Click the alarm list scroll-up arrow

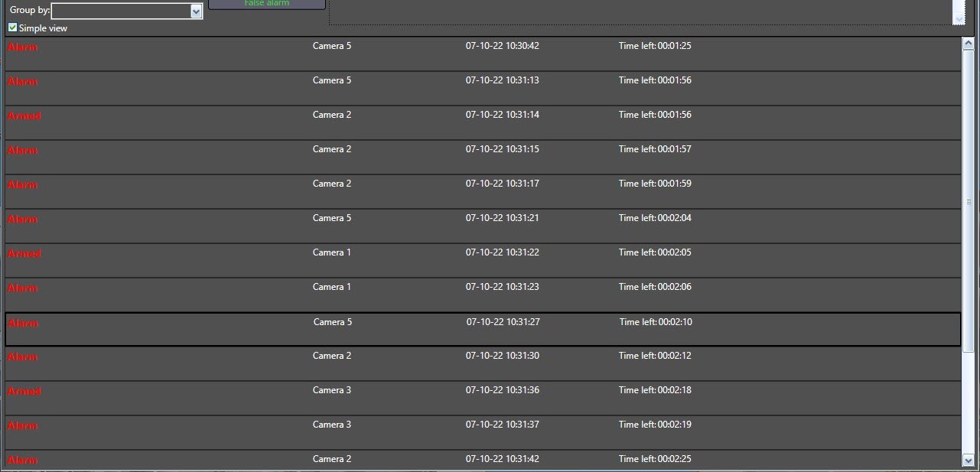pyautogui.click(x=968, y=44)
